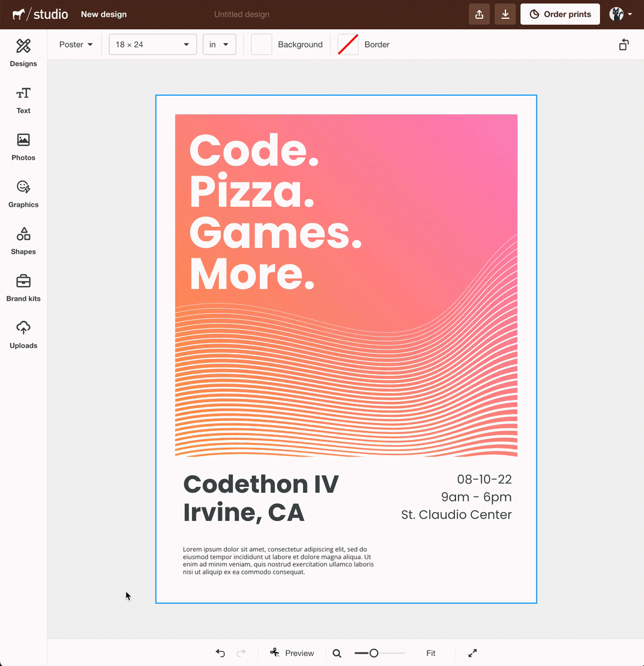The image size is (644, 666).
Task: Select the Photos panel
Action: point(23,147)
